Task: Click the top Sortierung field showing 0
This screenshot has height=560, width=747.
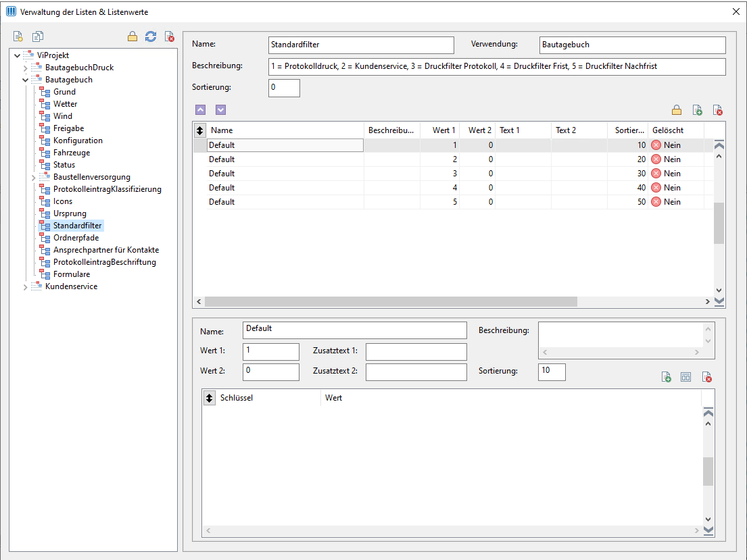Action: pyautogui.click(x=284, y=88)
